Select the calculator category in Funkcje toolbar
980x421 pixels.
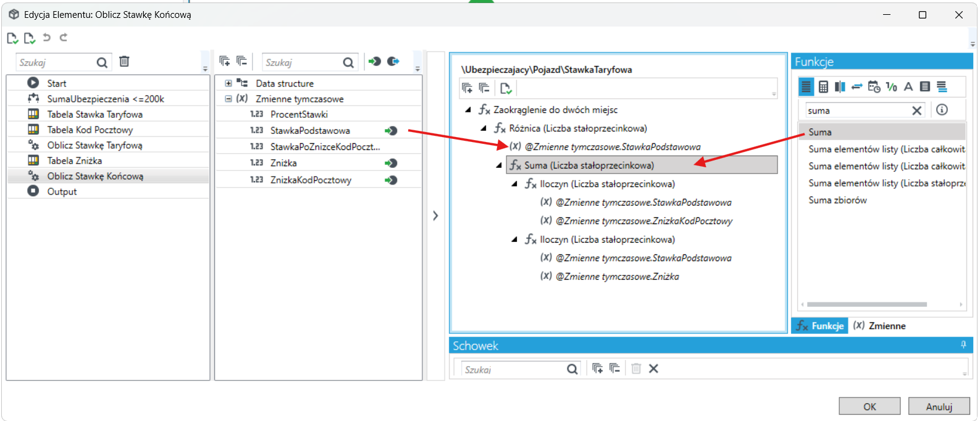coord(823,87)
